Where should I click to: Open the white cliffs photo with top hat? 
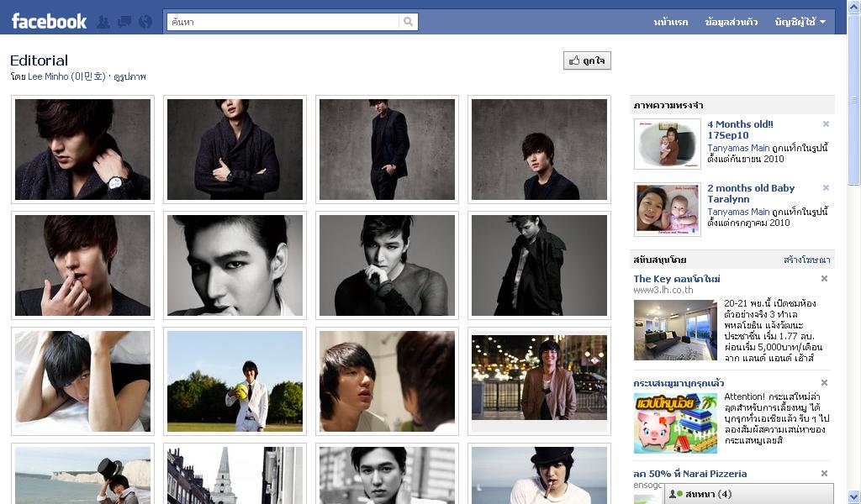coord(82,475)
